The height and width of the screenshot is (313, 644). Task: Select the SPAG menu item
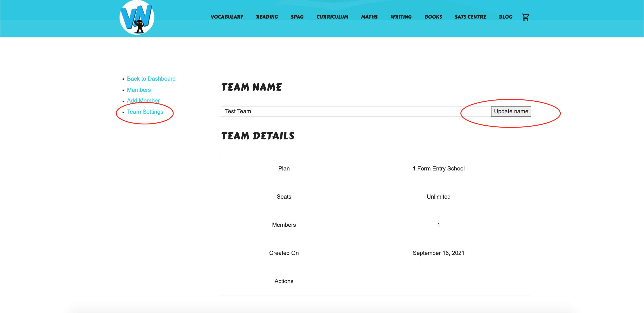click(297, 17)
